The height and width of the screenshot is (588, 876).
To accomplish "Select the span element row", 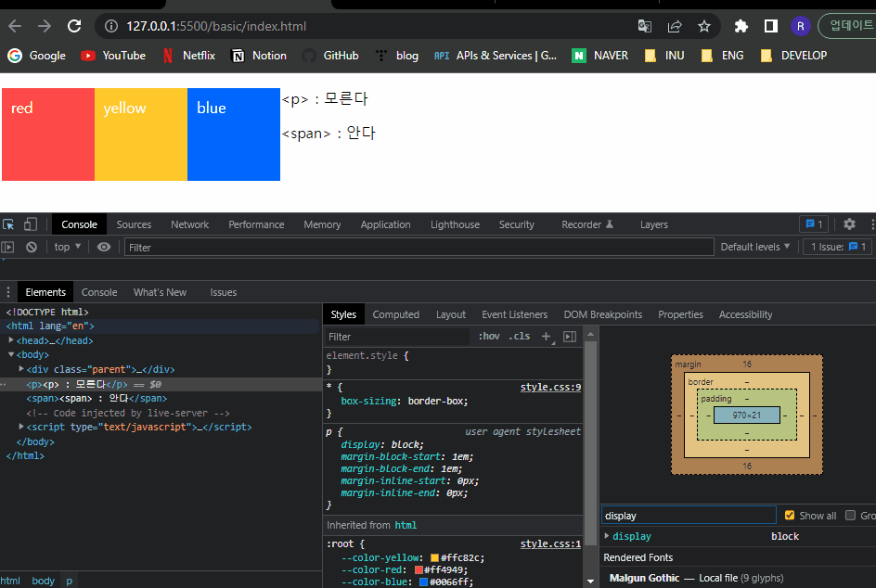I will click(x=161, y=398).
